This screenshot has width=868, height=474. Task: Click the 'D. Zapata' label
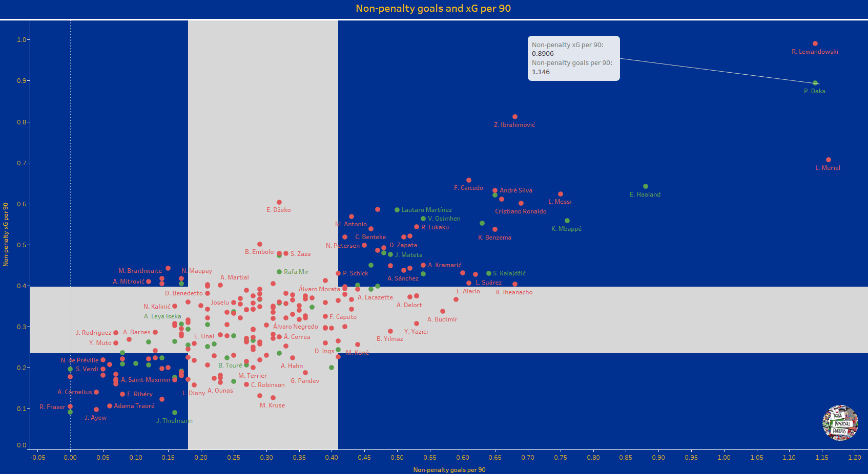(x=403, y=245)
